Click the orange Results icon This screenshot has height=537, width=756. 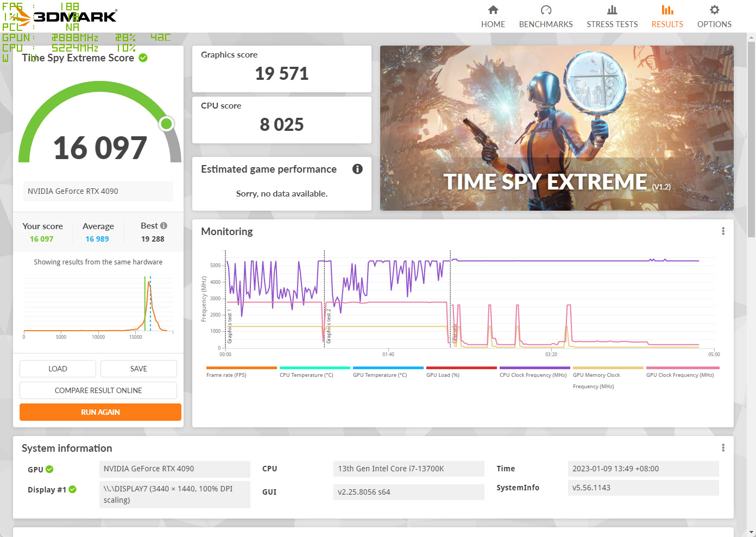point(667,9)
